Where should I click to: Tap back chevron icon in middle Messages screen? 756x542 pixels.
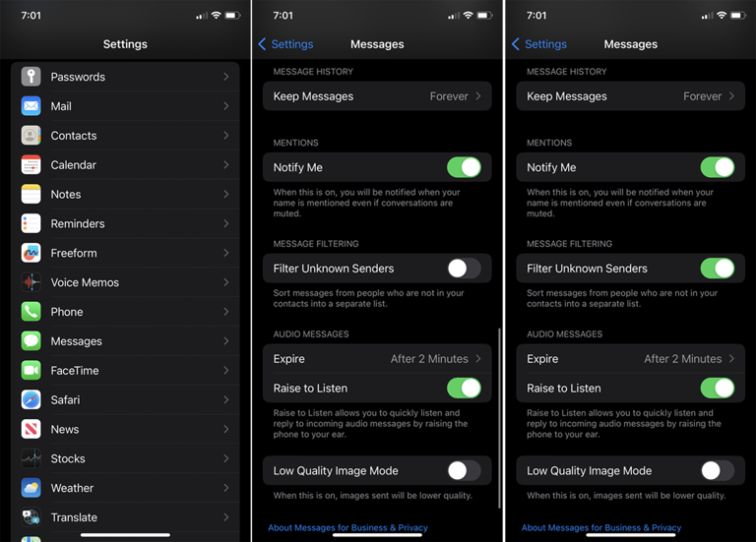click(262, 44)
